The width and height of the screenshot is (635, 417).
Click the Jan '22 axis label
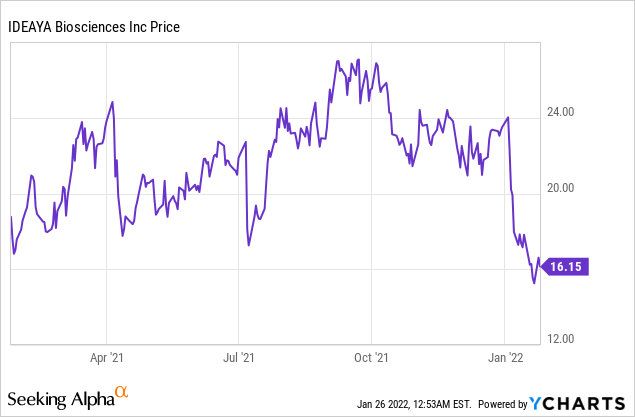click(505, 355)
